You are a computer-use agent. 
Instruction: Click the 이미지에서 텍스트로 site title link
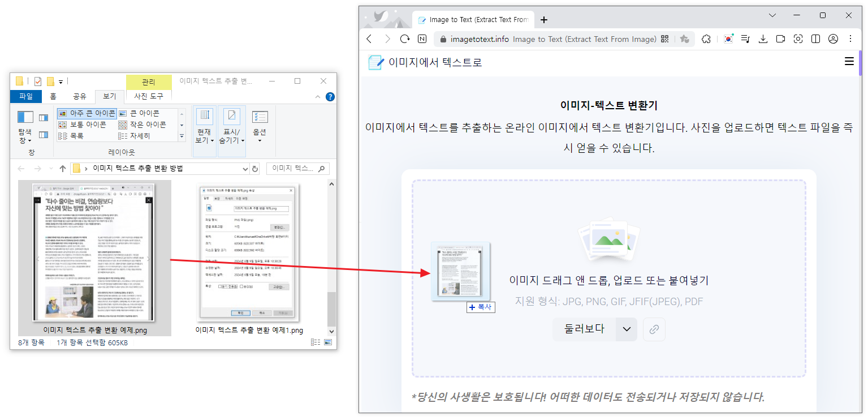[x=435, y=62]
